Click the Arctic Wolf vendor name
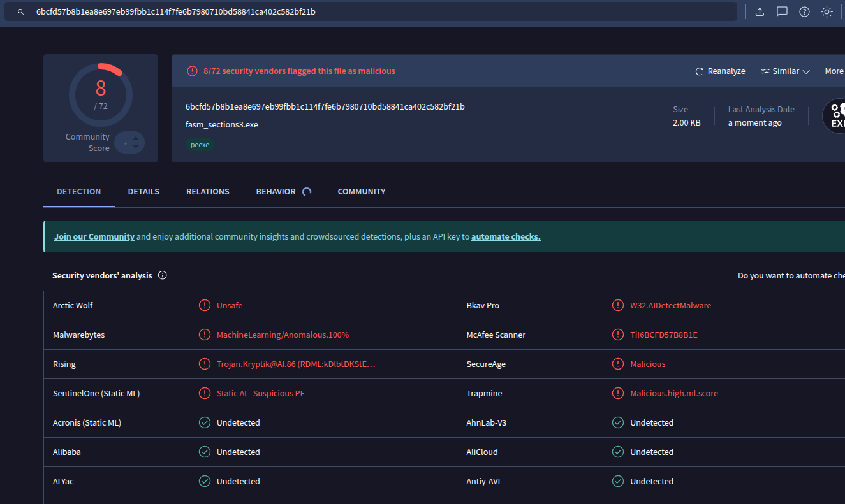 tap(73, 305)
